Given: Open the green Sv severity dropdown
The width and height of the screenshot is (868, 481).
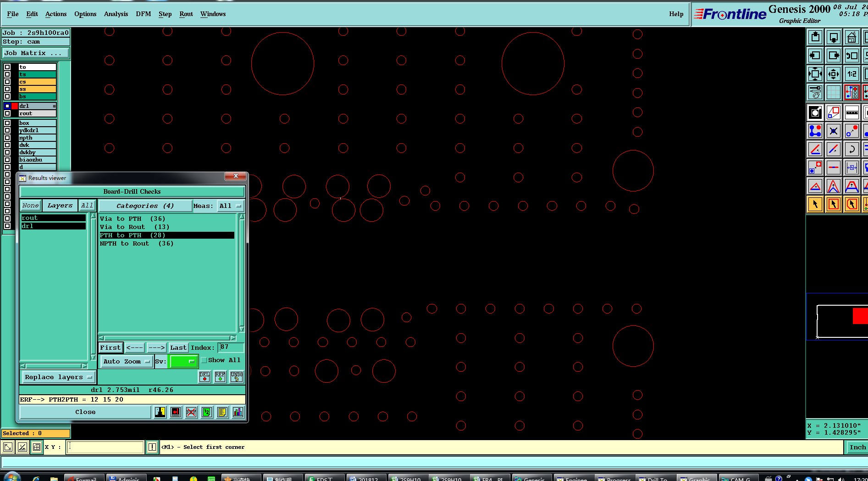Looking at the screenshot, I should [x=183, y=361].
